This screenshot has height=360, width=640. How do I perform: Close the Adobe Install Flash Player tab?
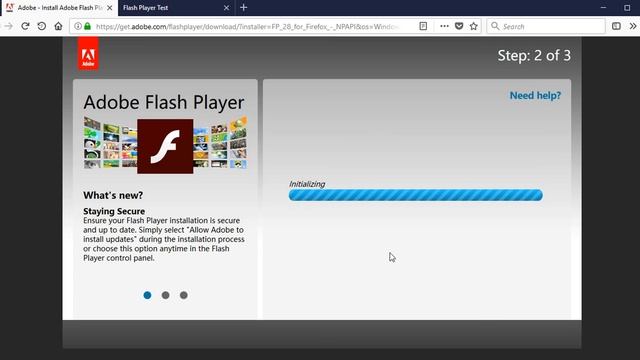click(109, 8)
